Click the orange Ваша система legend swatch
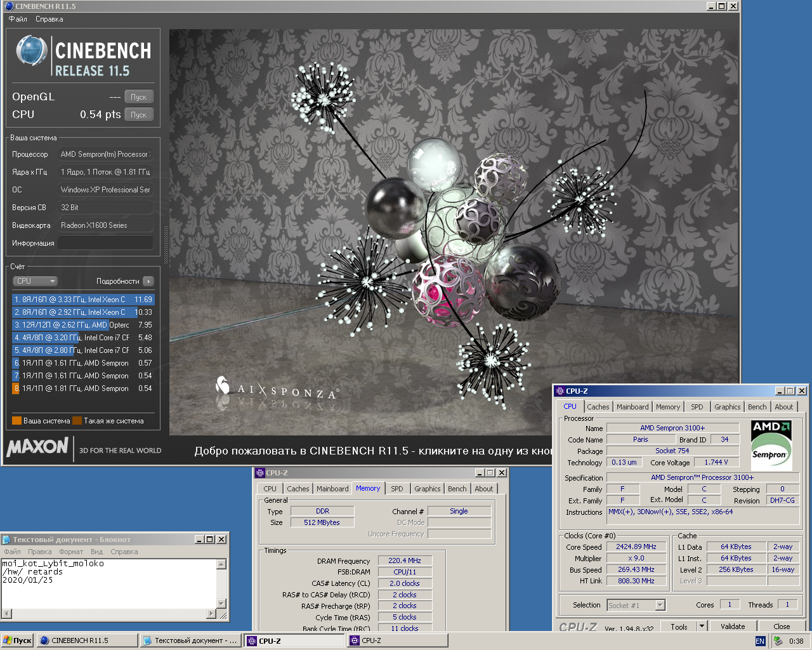 pyautogui.click(x=16, y=421)
